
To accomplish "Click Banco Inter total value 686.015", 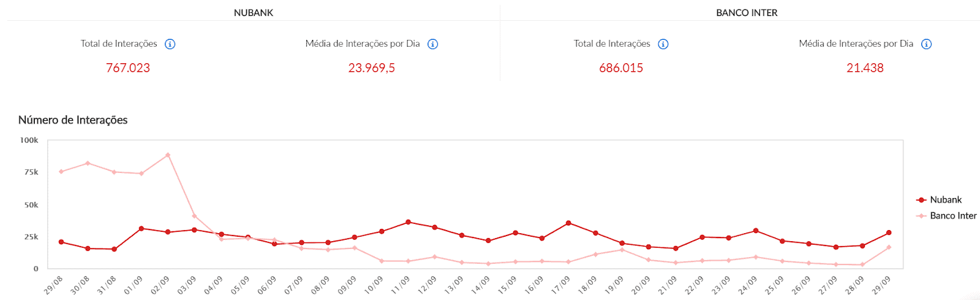I will coord(621,68).
